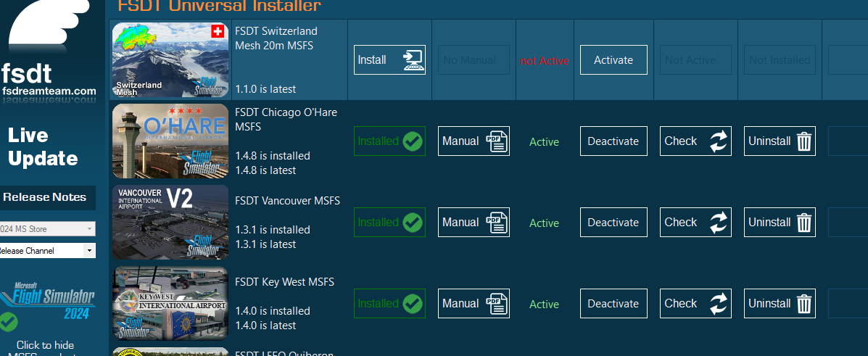Screen dimensions: 868x356
Task: Toggle the green check under Flight Simulator 2024
Action: 9,321
